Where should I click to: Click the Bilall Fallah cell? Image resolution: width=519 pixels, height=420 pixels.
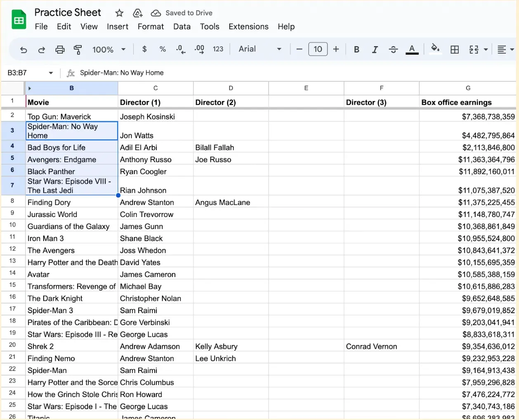(231, 147)
